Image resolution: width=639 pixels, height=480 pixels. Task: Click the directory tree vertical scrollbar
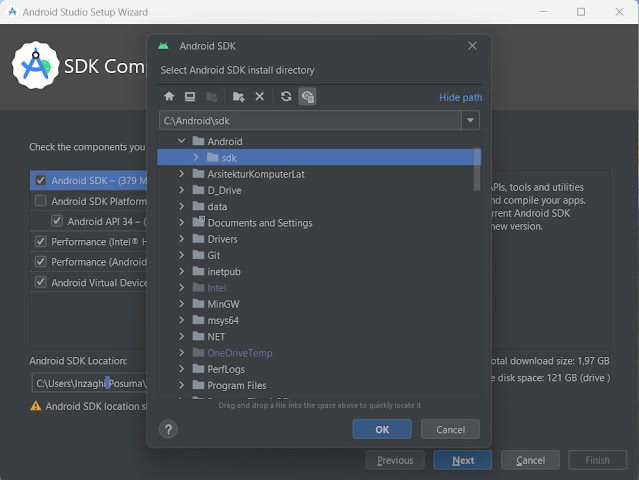tap(477, 169)
